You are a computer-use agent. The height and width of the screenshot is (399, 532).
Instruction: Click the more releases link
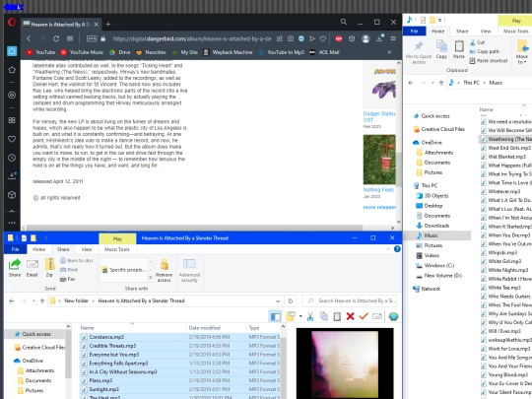point(379,207)
